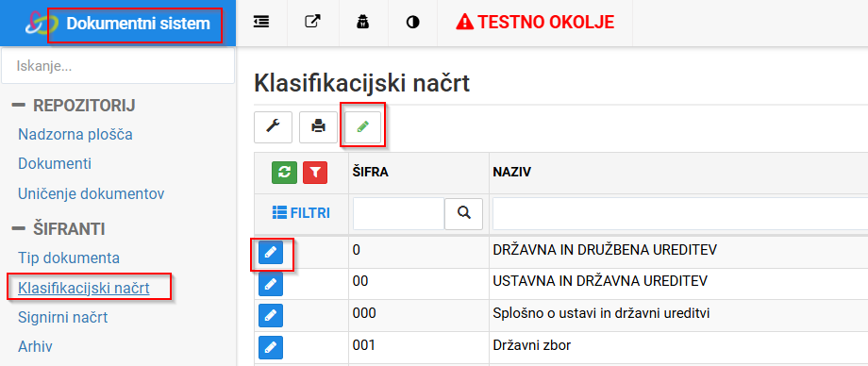Open the FILTRI list
This screenshot has width=868, height=366.
pyautogui.click(x=301, y=212)
